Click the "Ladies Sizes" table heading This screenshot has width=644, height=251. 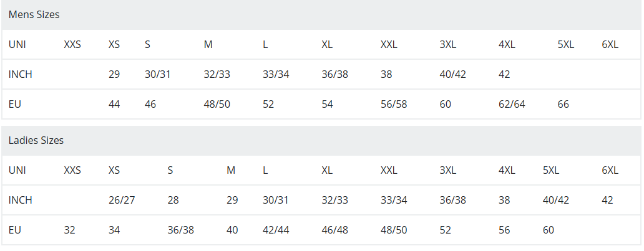[x=36, y=140]
